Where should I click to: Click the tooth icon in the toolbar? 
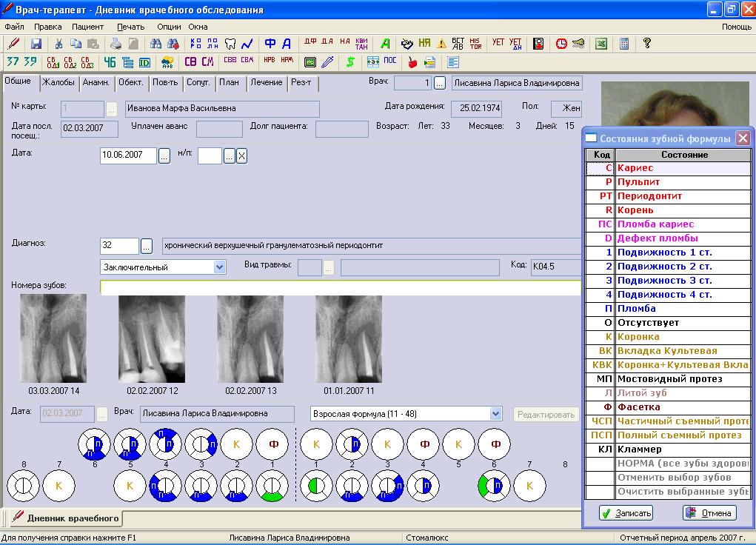click(x=230, y=44)
